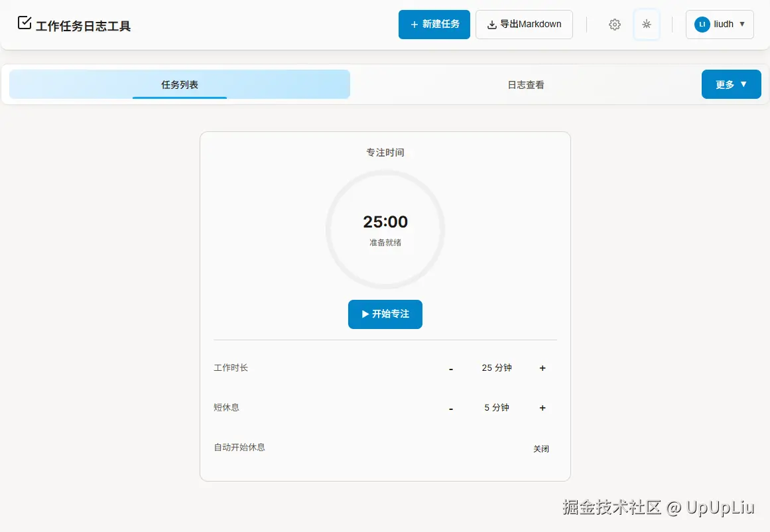770x532 pixels.
Task: Click the LI user avatar
Action: (702, 24)
